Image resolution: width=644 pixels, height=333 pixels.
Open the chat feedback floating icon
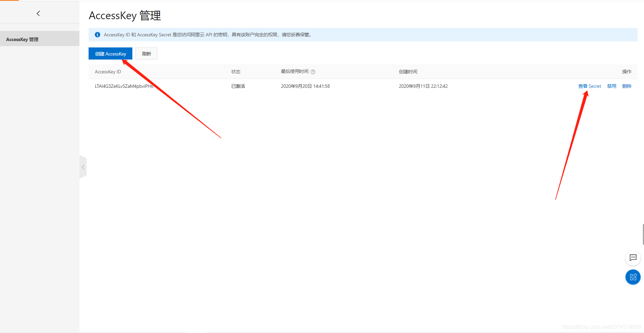[633, 258]
